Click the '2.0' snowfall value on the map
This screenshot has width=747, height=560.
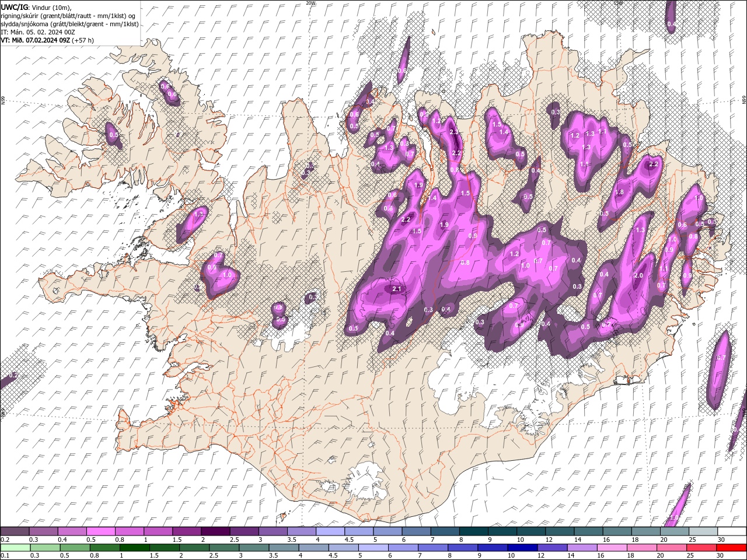coord(638,275)
